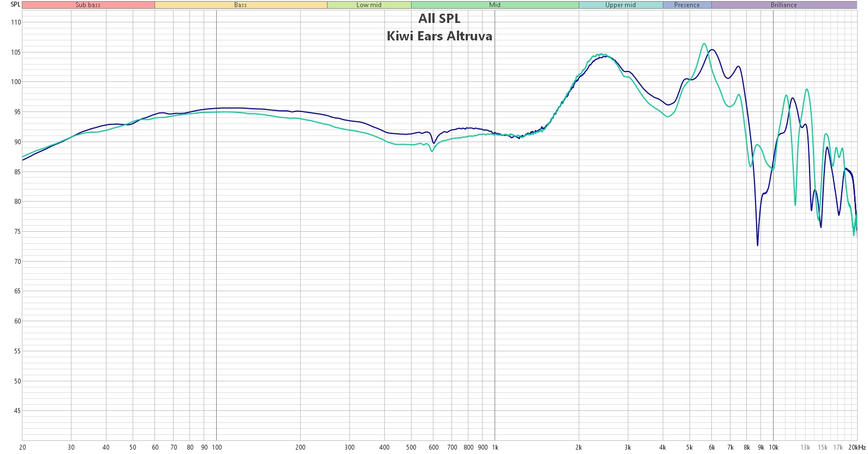Click the 20kHz frequency axis label
Image resolution: width=868 pixels, height=454 pixels.
coord(857,447)
